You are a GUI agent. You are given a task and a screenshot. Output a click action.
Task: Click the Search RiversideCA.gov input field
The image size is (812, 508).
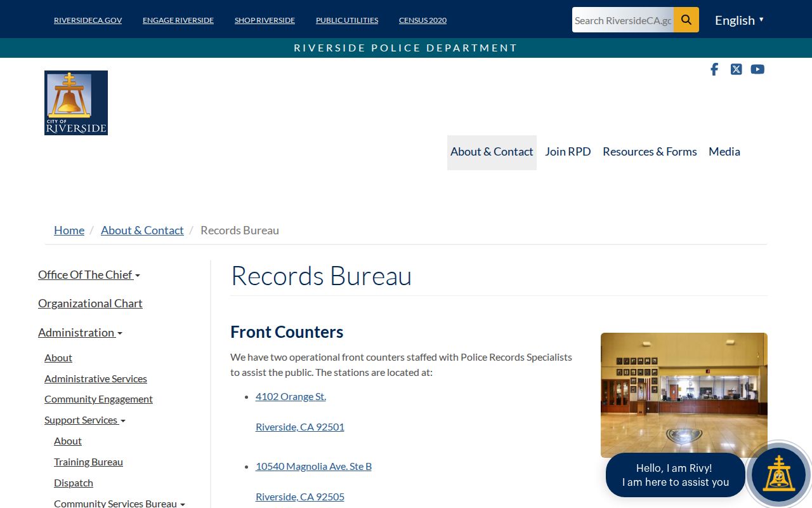click(x=623, y=20)
